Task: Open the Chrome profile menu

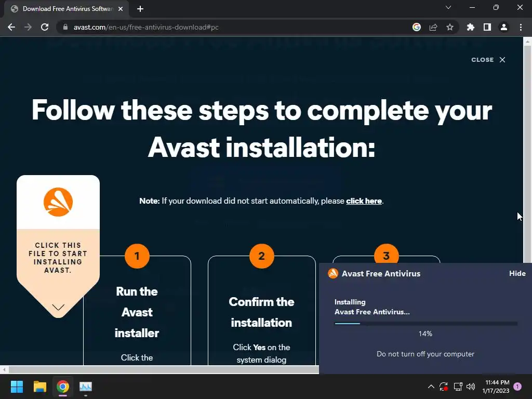Action: pyautogui.click(x=504, y=27)
